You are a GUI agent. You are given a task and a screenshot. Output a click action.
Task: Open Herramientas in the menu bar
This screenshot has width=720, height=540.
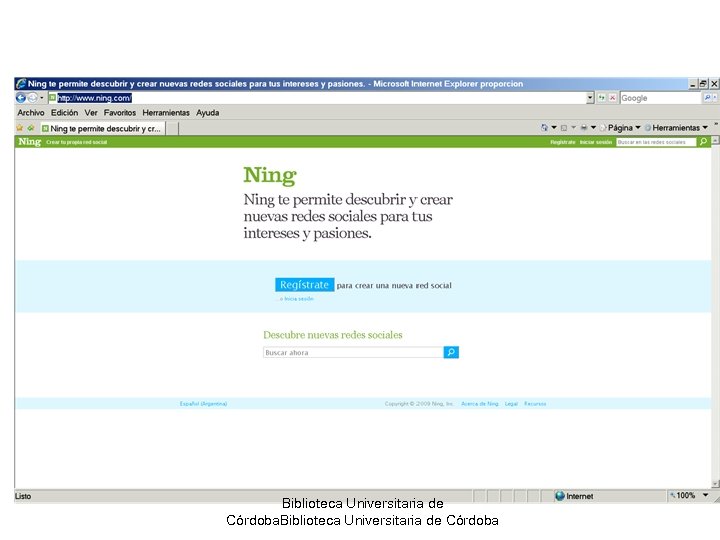[x=166, y=112]
